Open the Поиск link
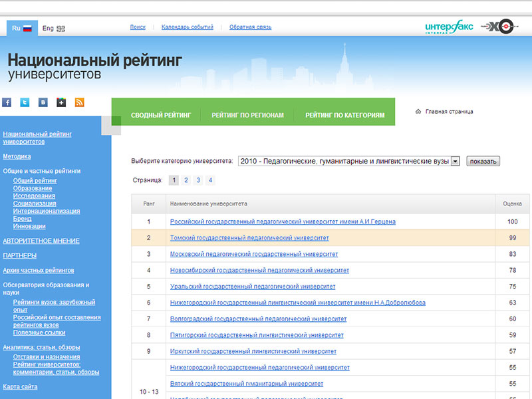This screenshot has width=532, height=399. click(x=138, y=27)
